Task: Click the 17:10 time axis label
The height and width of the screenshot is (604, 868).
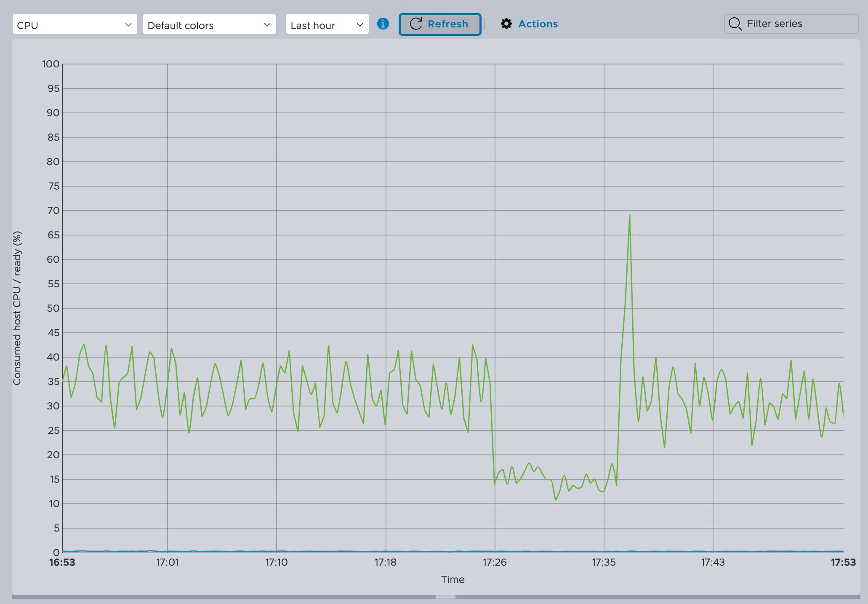Action: [x=277, y=562]
